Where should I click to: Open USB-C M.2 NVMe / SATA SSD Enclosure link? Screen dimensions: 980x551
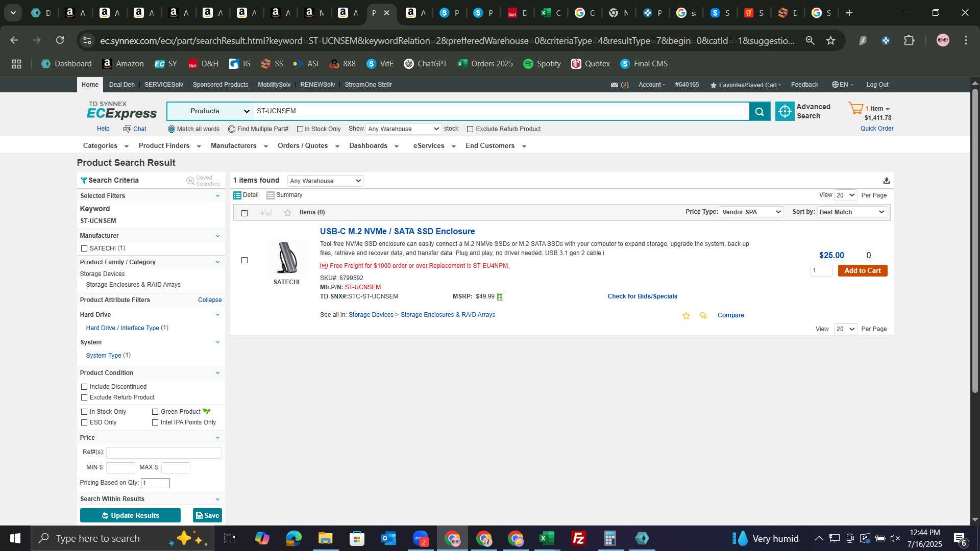[397, 232]
